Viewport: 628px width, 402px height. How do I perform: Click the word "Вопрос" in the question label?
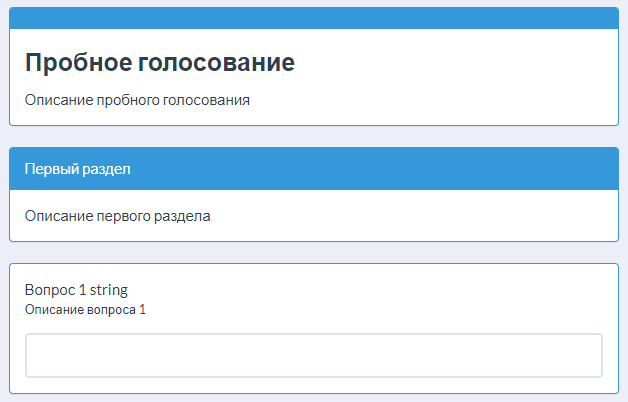[x=50, y=290]
